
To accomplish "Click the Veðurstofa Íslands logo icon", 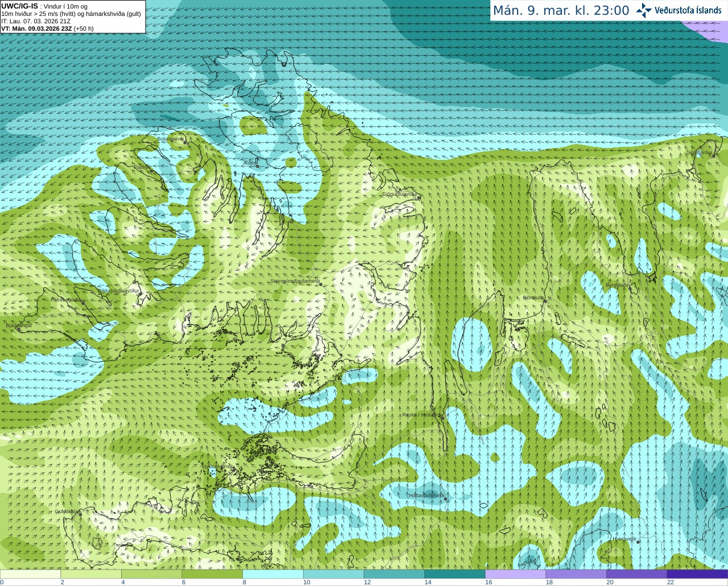I will (x=644, y=10).
